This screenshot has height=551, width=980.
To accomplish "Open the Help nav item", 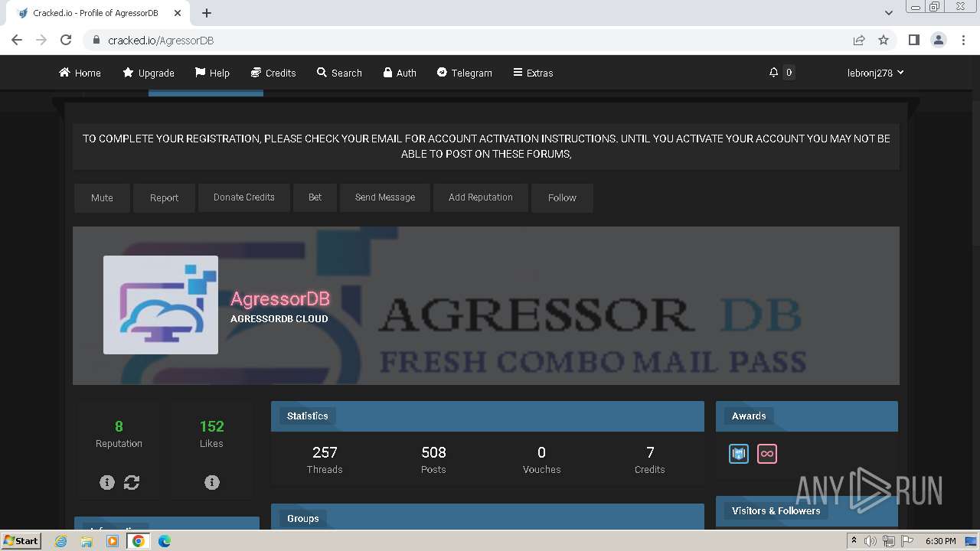I will pos(212,73).
